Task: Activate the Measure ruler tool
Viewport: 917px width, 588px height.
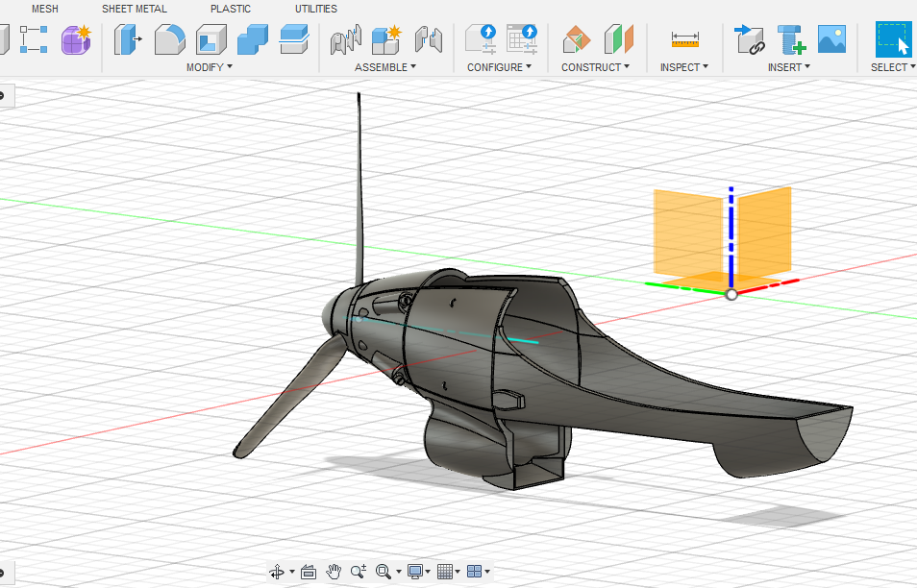Action: pos(684,39)
